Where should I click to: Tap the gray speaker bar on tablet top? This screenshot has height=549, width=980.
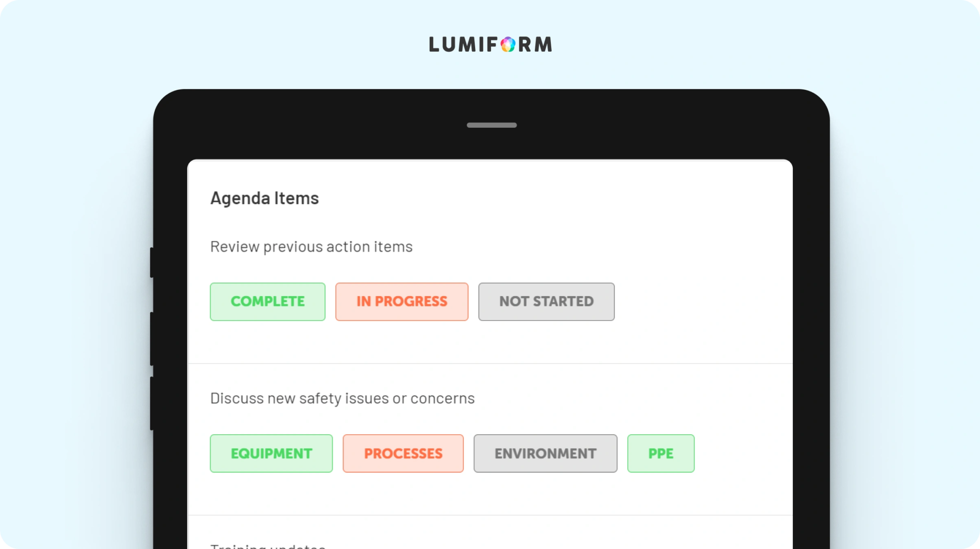tap(491, 125)
